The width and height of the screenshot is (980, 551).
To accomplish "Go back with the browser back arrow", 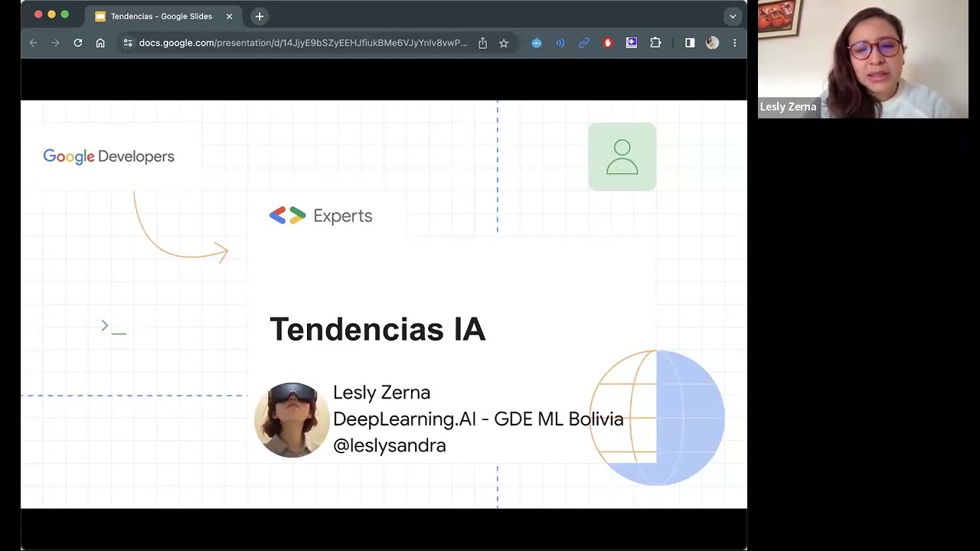I will pos(34,43).
